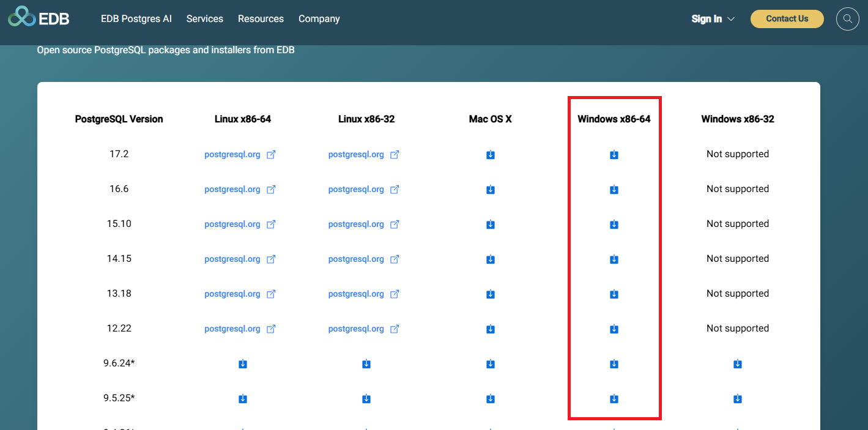Download PostgreSQL 15.10 for Mac OS X
868x430 pixels.
click(491, 224)
